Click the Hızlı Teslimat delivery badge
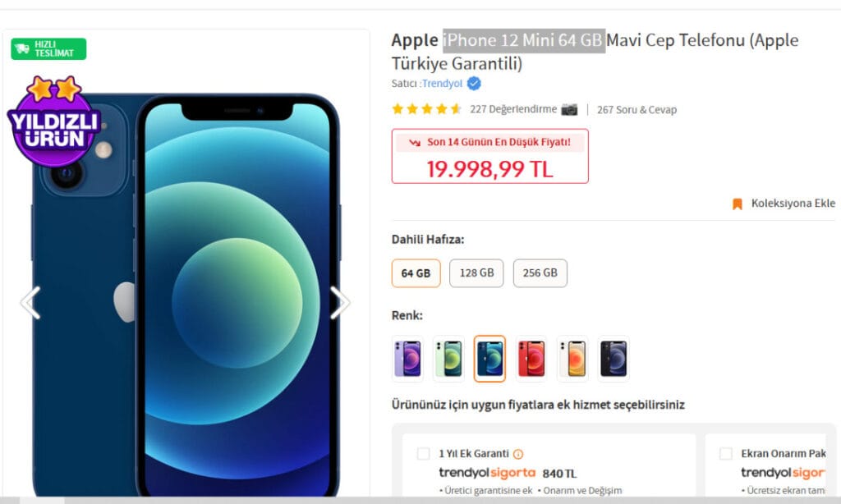The width and height of the screenshot is (841, 504). (x=48, y=48)
